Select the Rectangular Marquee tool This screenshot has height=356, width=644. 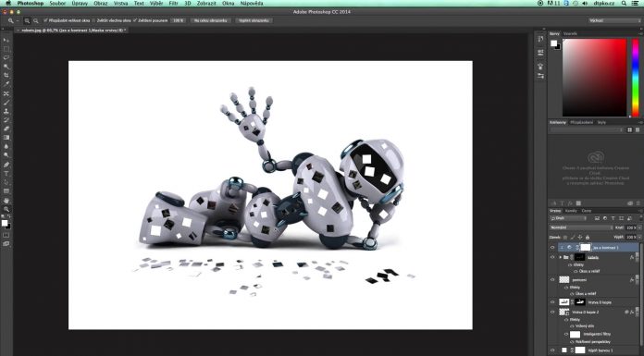point(6,49)
